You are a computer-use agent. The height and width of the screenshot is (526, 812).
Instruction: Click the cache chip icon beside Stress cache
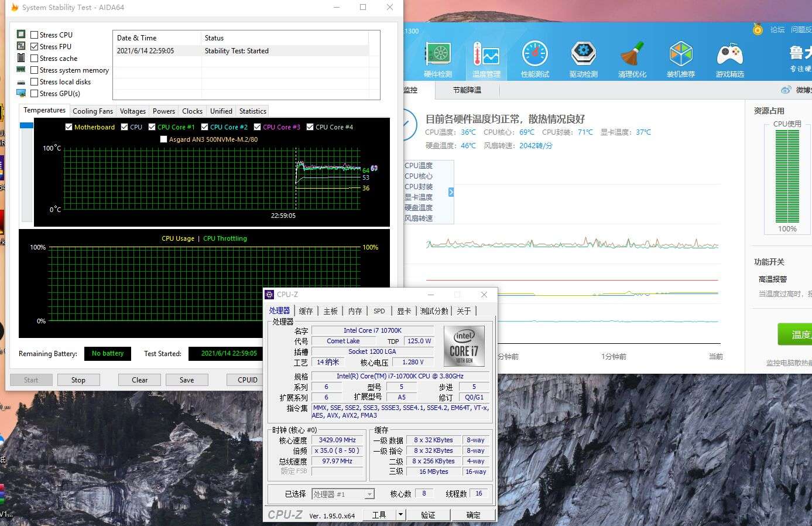coord(21,58)
